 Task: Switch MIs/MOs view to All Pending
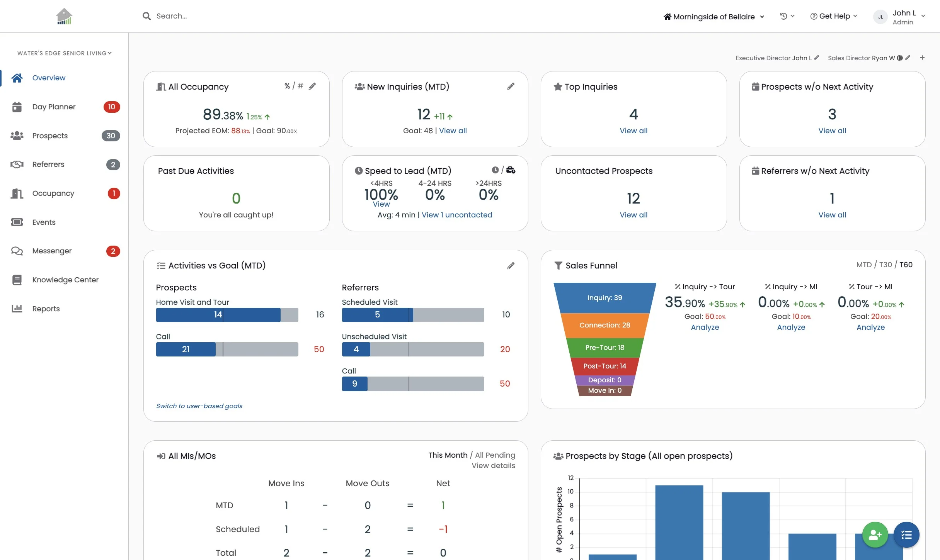click(x=495, y=455)
